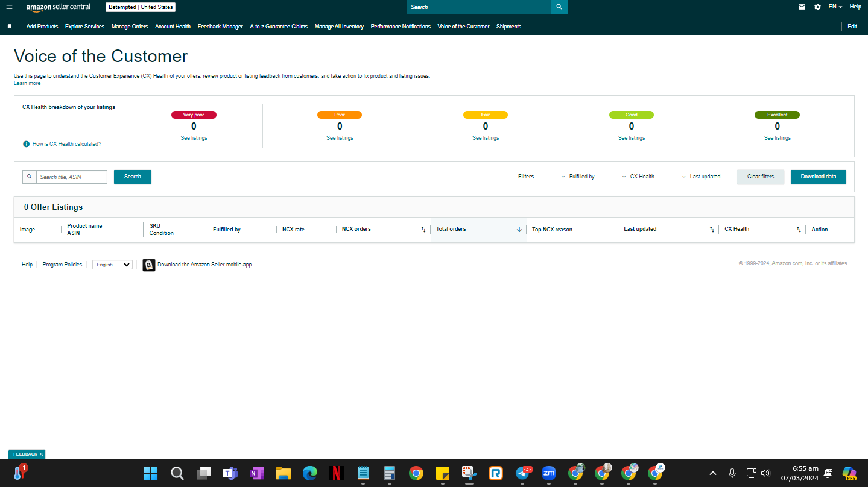The width and height of the screenshot is (868, 487).
Task: Click the bookmark icon in favorites bar
Action: [x=9, y=27]
